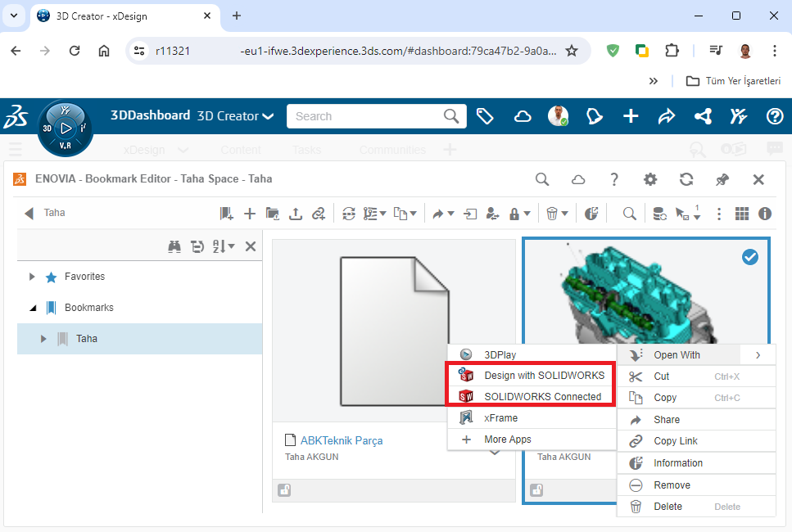Open the 3D Creator role dropdown
Screen dimensions: 792x532
point(236,116)
